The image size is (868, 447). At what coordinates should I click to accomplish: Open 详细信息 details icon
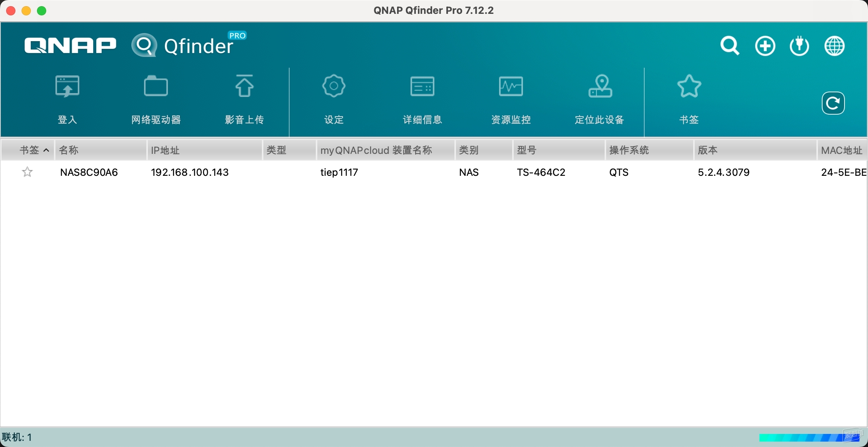click(422, 86)
